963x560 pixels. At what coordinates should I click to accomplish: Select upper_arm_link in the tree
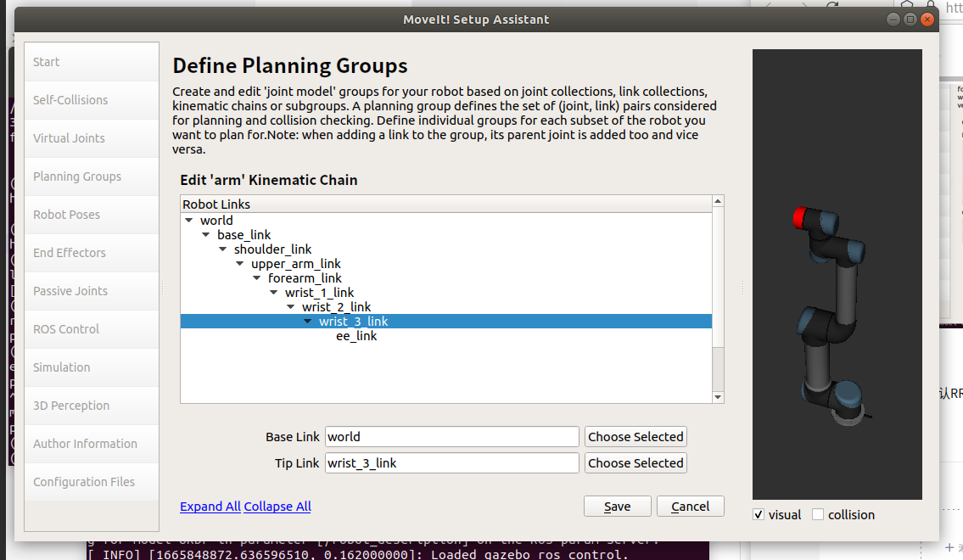point(295,264)
